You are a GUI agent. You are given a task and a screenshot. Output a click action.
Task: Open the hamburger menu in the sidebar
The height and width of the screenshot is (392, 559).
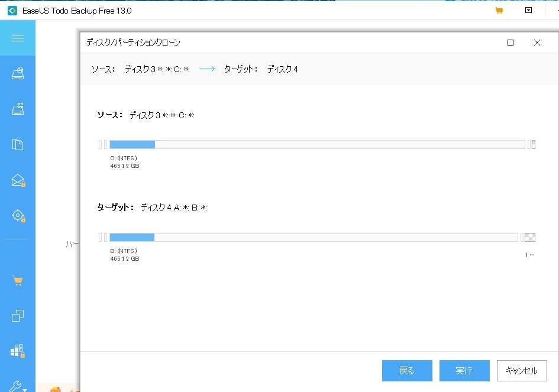(18, 38)
